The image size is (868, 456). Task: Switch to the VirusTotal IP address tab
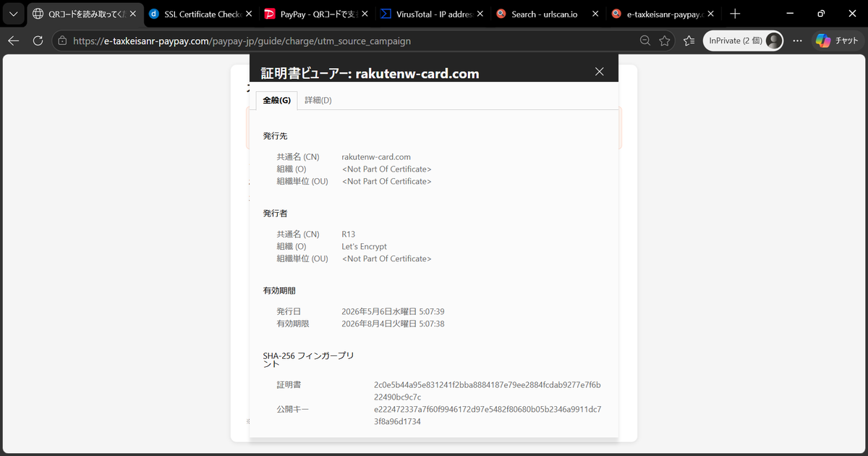pyautogui.click(x=432, y=14)
